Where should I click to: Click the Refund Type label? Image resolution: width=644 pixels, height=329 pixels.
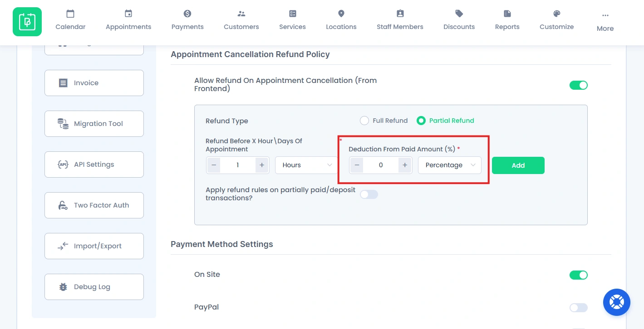pyautogui.click(x=227, y=121)
